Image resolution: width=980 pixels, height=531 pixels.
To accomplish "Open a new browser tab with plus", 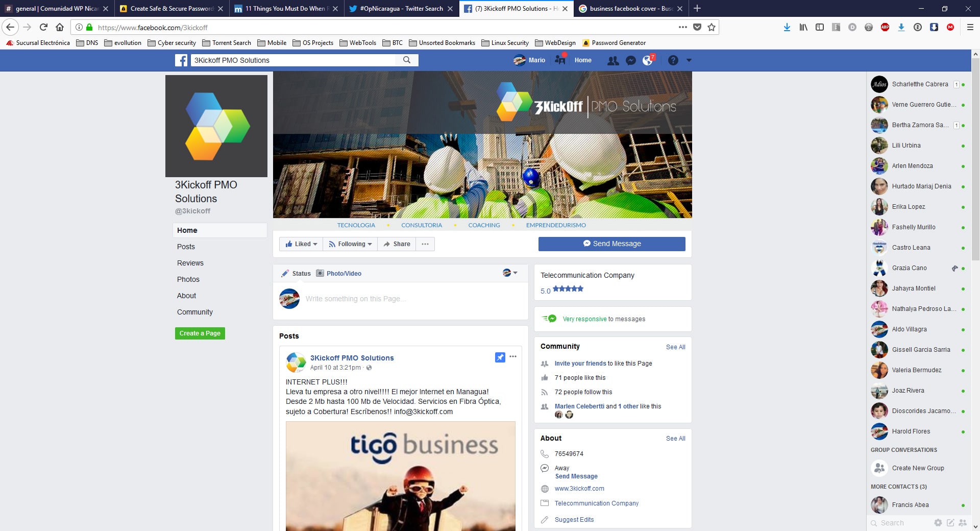I will click(697, 8).
